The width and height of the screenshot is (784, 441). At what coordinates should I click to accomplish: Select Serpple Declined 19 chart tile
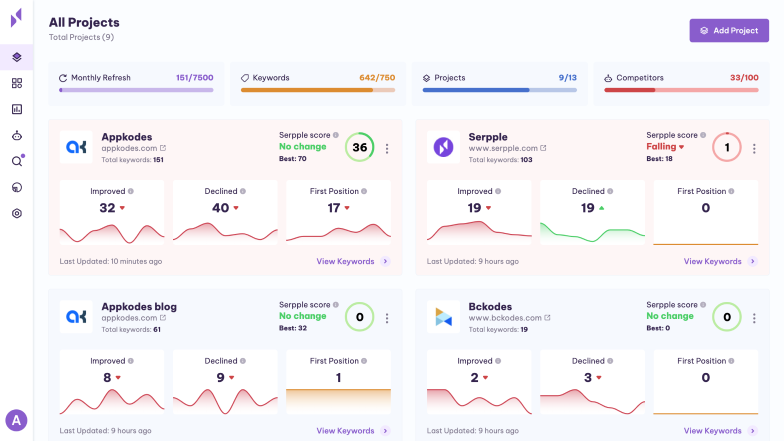click(x=592, y=212)
